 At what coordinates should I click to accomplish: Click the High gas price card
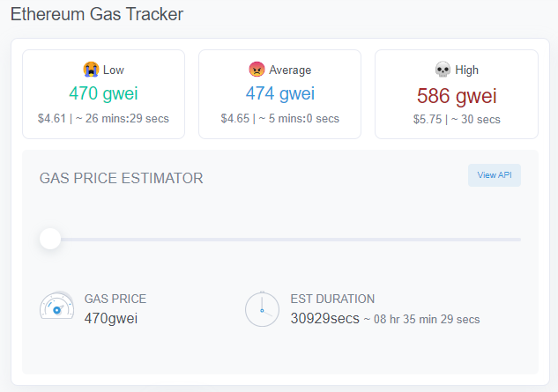[x=457, y=94]
